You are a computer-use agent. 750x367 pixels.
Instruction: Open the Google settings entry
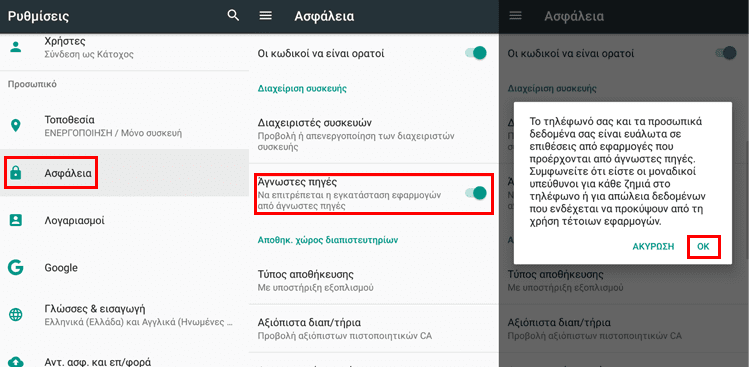(x=124, y=267)
